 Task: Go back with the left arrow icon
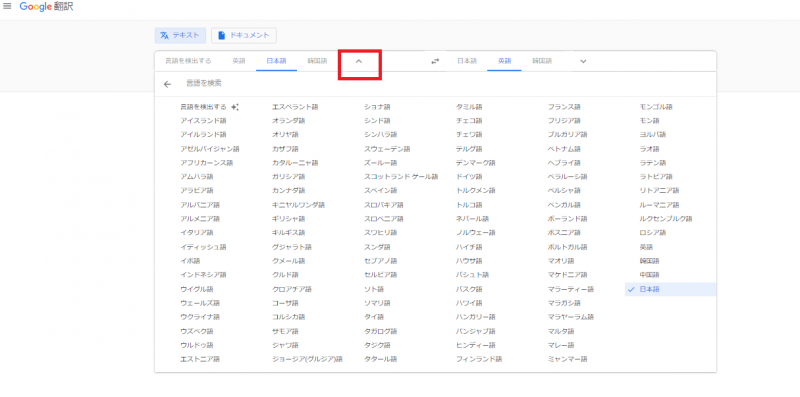pos(167,84)
